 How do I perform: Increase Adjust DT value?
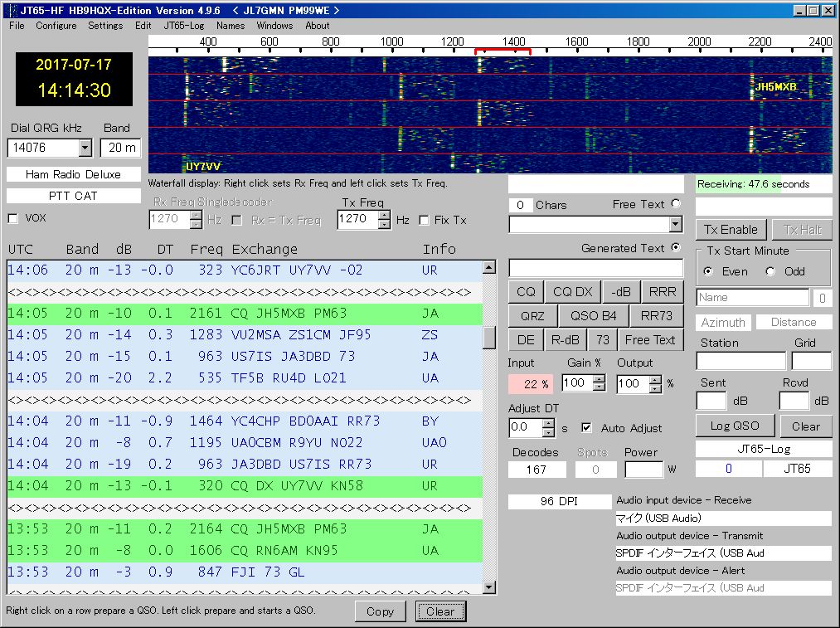pyautogui.click(x=548, y=423)
